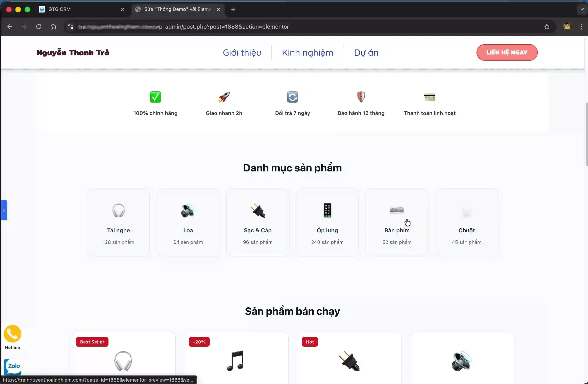
Task: Click the shield icon for Bảo hành 12 tháng
Action: pyautogui.click(x=361, y=97)
